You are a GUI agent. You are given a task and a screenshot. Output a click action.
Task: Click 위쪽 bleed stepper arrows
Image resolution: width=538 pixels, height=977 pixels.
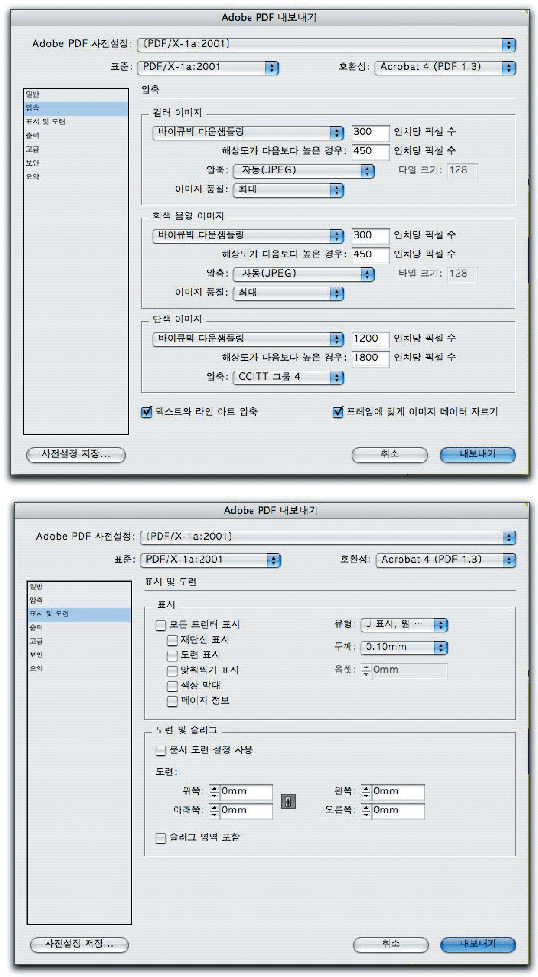pos(214,792)
